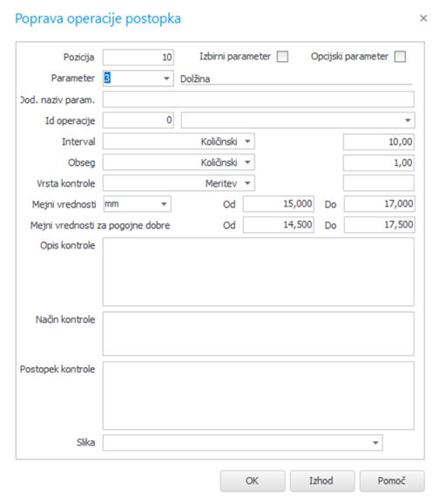Click inside the Opis kontrole text area
The image size is (439, 504).
[258, 272]
